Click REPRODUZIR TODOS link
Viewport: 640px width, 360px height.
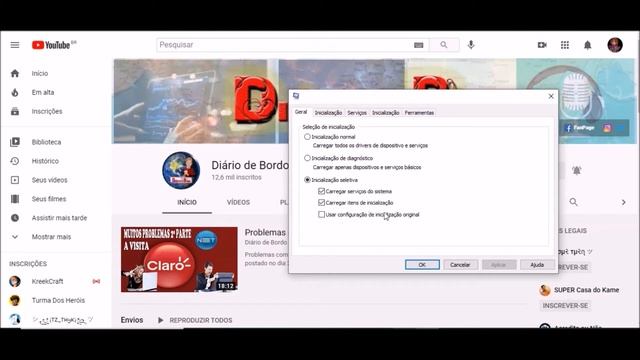pyautogui.click(x=200, y=320)
